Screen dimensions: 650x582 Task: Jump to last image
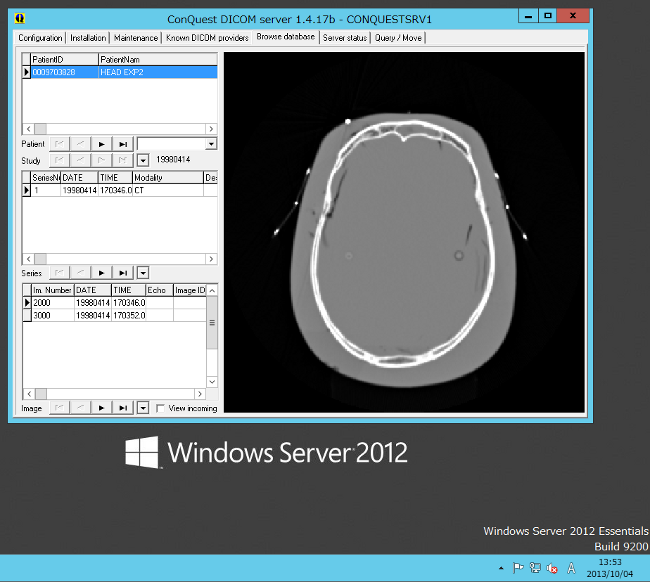(123, 408)
